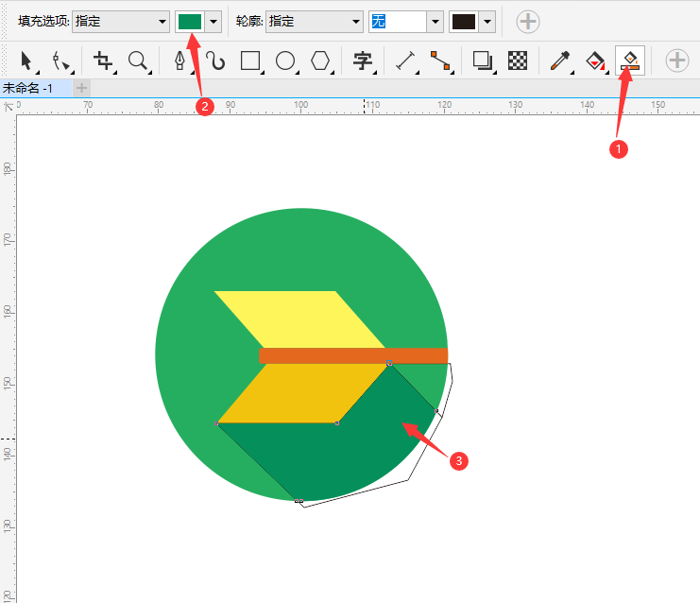The height and width of the screenshot is (603, 700).
Task: Expand the fill color picker arrow
Action: click(213, 22)
